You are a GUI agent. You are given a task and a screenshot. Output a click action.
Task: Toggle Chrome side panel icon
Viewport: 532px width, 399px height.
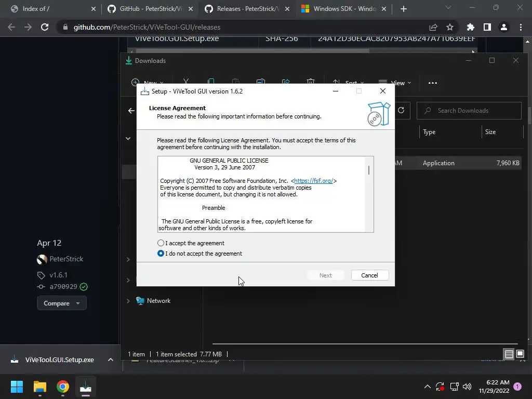pos(487,27)
